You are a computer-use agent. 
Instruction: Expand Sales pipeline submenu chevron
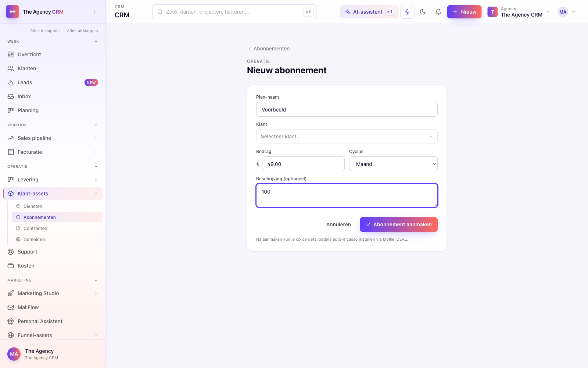96,138
